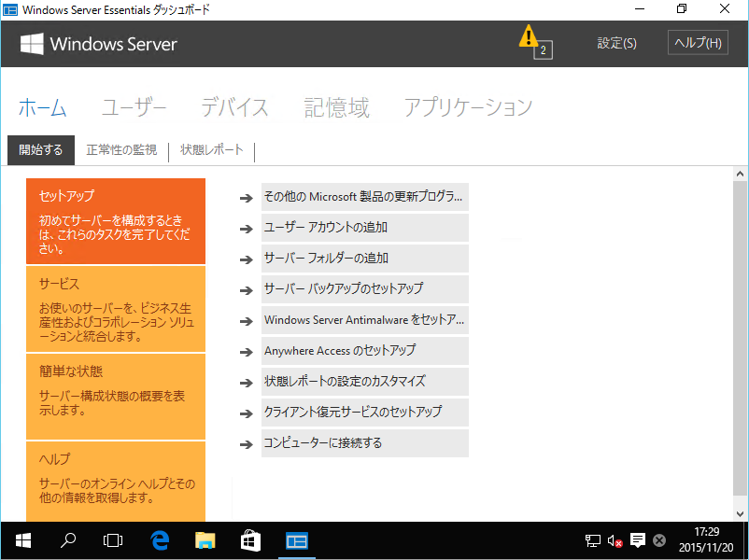749x560 pixels.
Task: Open Task View from taskbar
Action: 113,540
